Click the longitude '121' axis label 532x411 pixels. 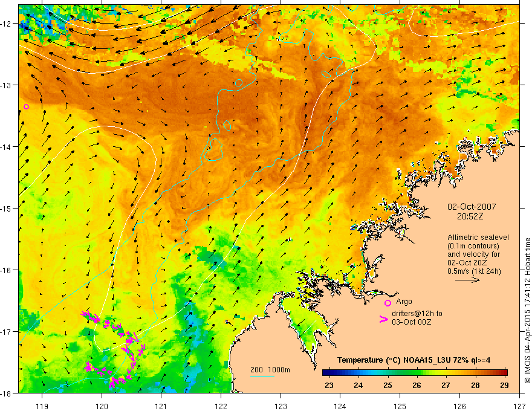(161, 406)
